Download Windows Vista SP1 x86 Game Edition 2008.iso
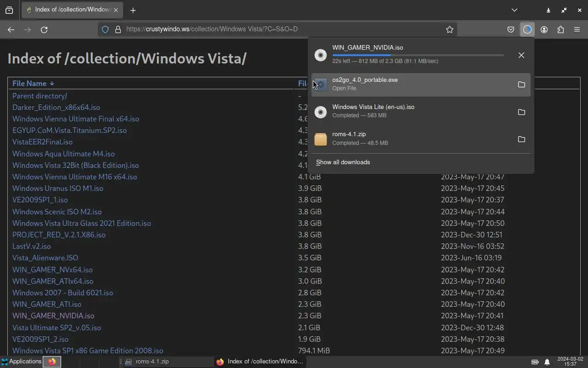The image size is (588, 368). (x=88, y=351)
